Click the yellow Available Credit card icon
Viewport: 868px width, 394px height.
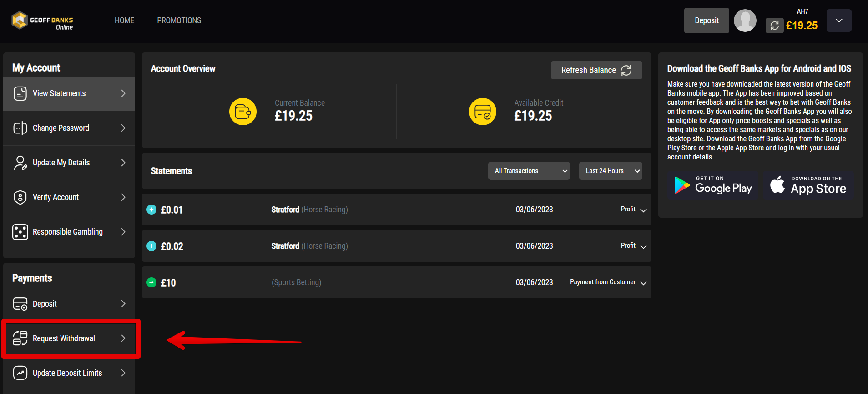pos(483,112)
